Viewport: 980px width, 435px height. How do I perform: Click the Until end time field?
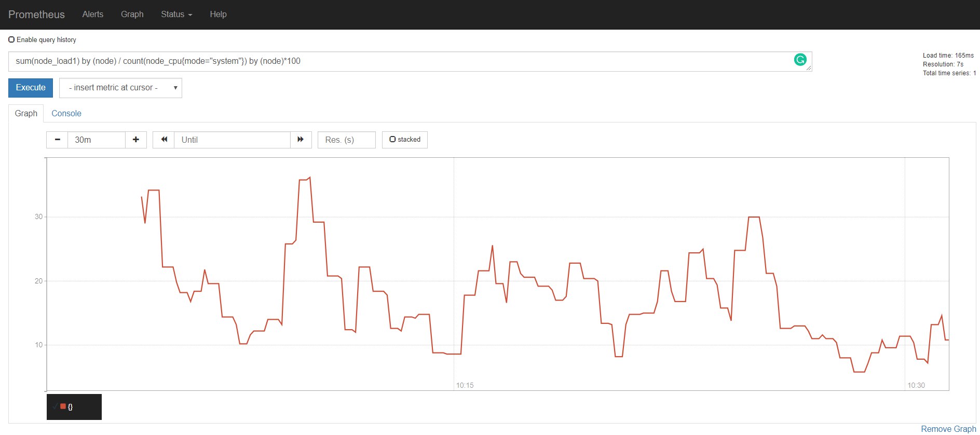coord(232,140)
